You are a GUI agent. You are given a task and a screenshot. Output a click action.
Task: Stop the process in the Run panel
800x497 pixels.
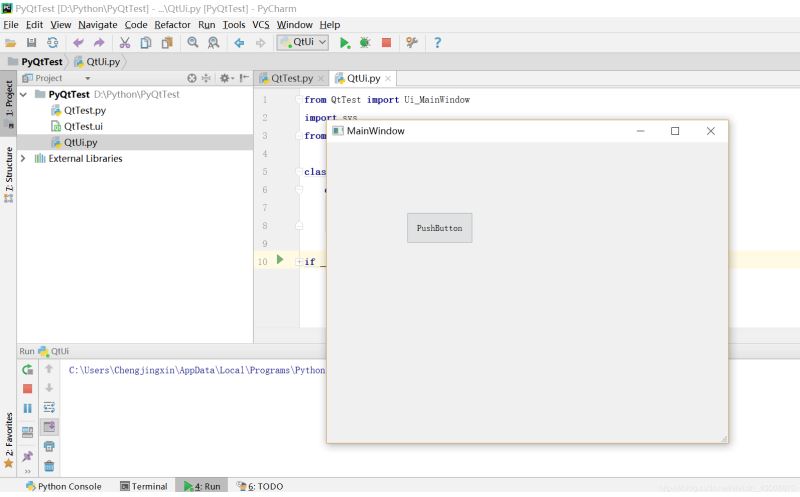pyautogui.click(x=28, y=389)
